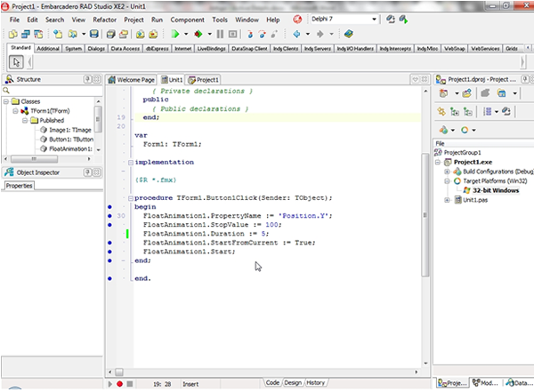Viewport: 534px width, 392px height.
Task: Select the 32-bit Windows platform
Action: tap(496, 190)
